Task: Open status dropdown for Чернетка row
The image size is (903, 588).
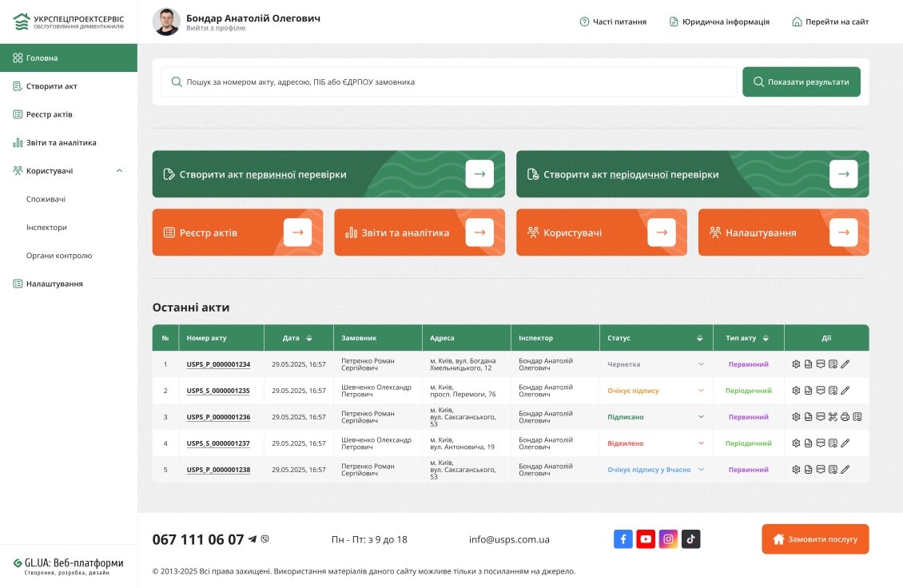Action: pos(701,364)
